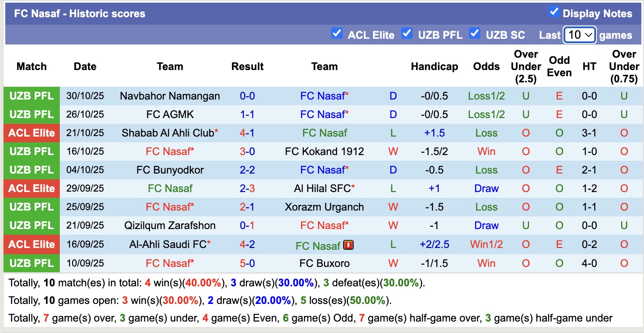Open Qizilqum Zarafshon team link
The width and height of the screenshot is (644, 333).
(x=170, y=226)
